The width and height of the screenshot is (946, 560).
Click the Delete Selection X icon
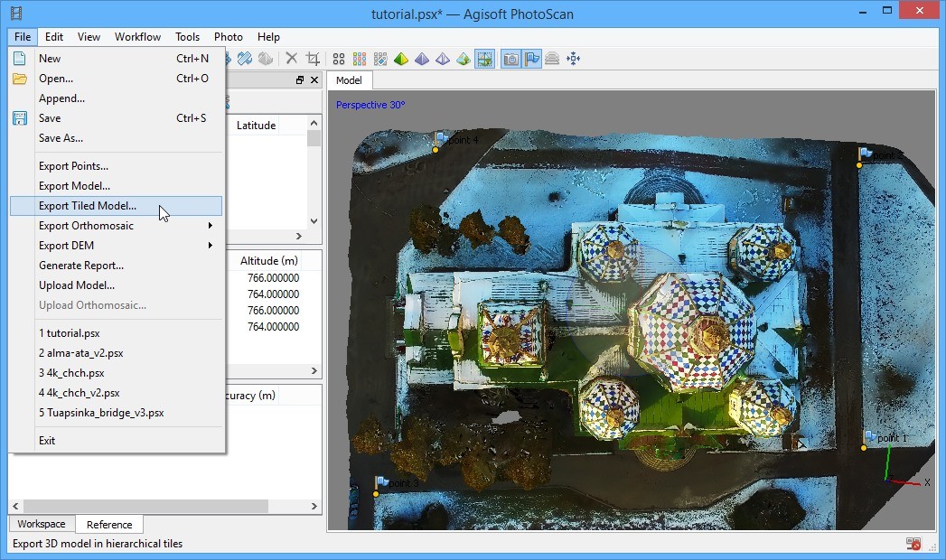tap(292, 59)
